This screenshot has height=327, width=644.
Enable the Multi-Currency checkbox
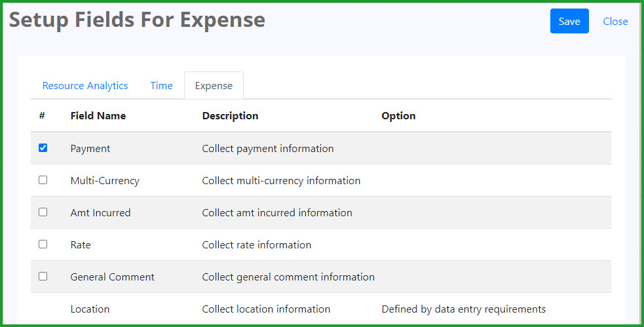pos(43,180)
